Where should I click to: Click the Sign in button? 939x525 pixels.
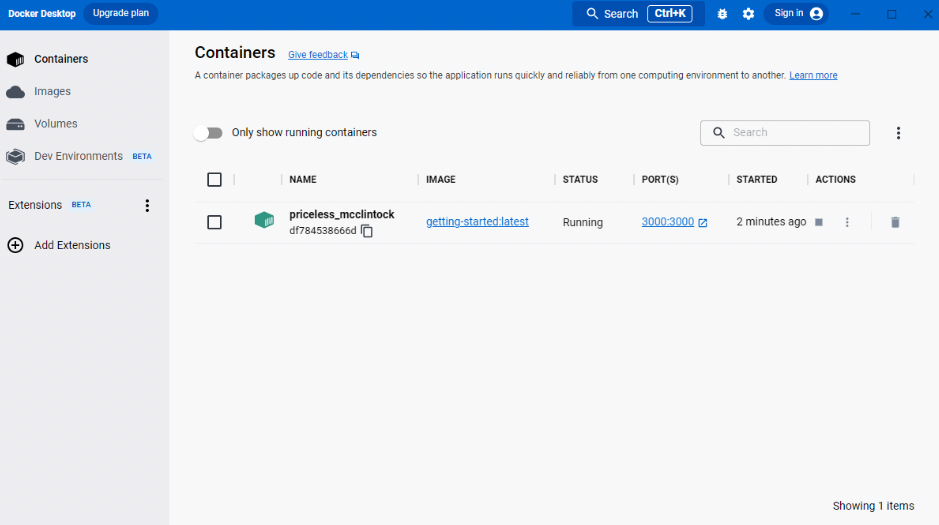click(796, 13)
